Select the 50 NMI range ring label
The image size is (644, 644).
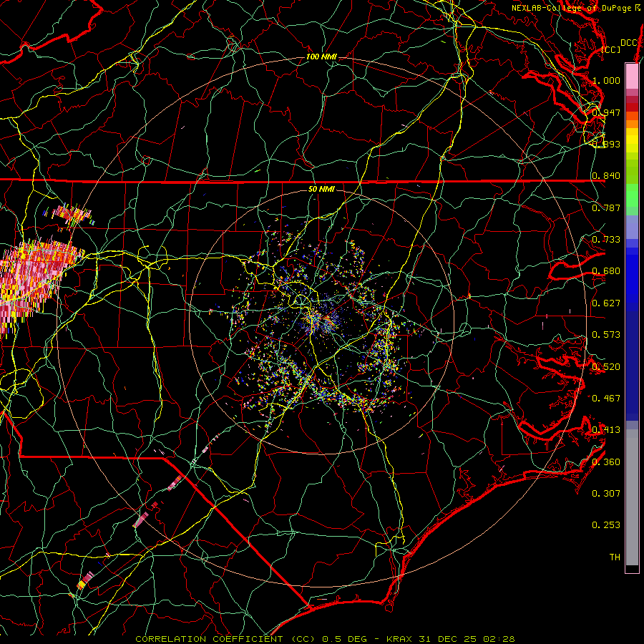coord(321,189)
